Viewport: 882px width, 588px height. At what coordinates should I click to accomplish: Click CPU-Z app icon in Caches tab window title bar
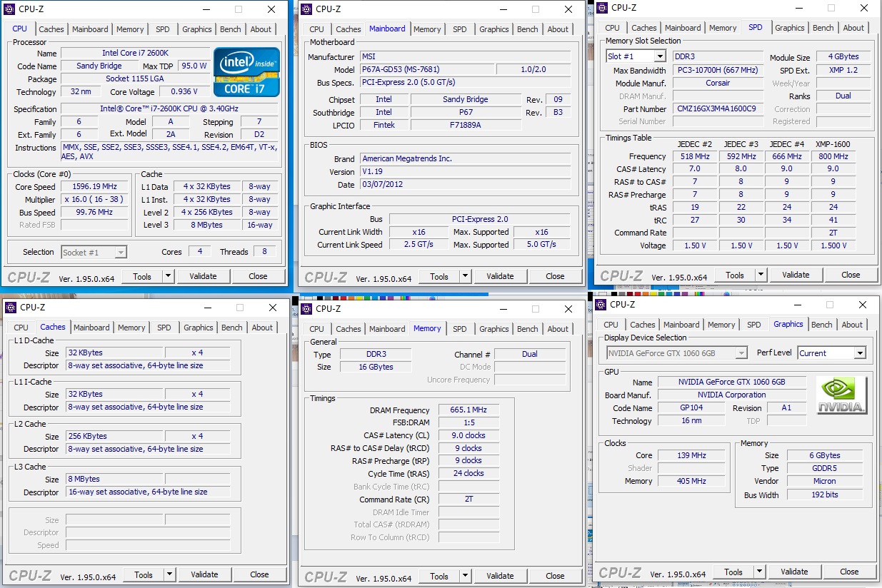(9, 308)
